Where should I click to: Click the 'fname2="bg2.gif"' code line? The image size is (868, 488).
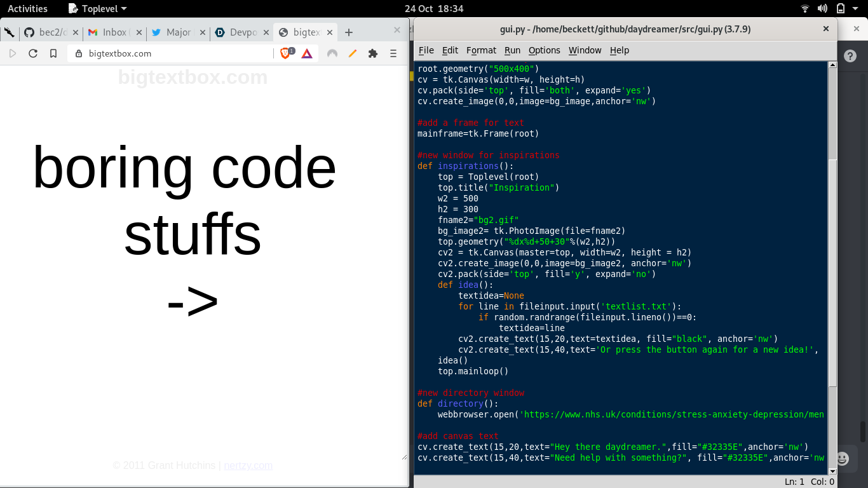pos(478,220)
